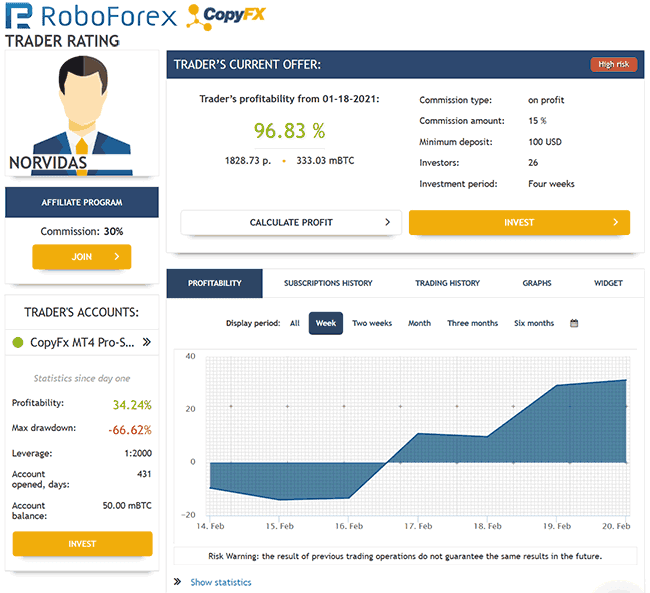This screenshot has height=593, width=650.
Task: Open the TRADING HISTORY tab
Action: pos(447,283)
